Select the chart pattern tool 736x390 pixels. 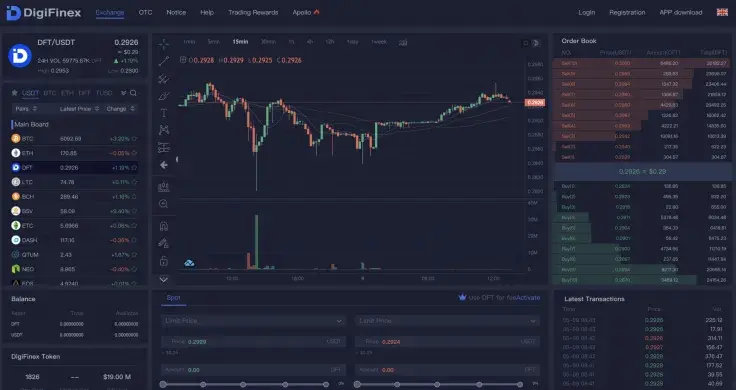pos(164,130)
